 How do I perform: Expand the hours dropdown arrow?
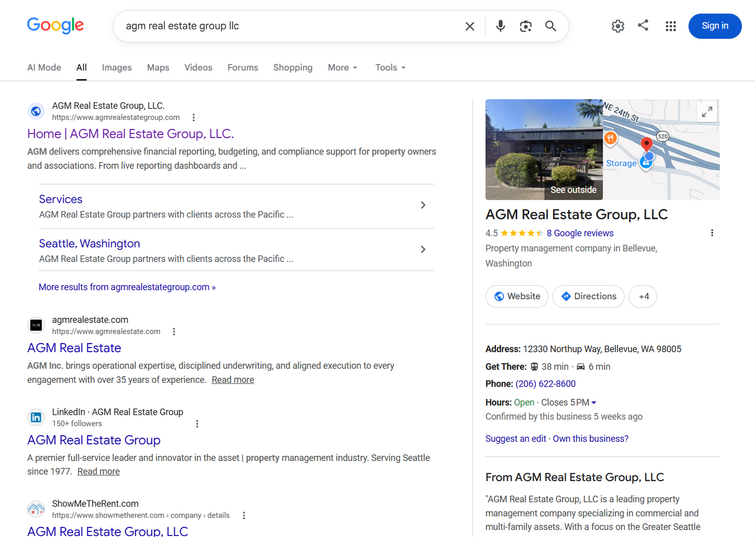tap(594, 402)
